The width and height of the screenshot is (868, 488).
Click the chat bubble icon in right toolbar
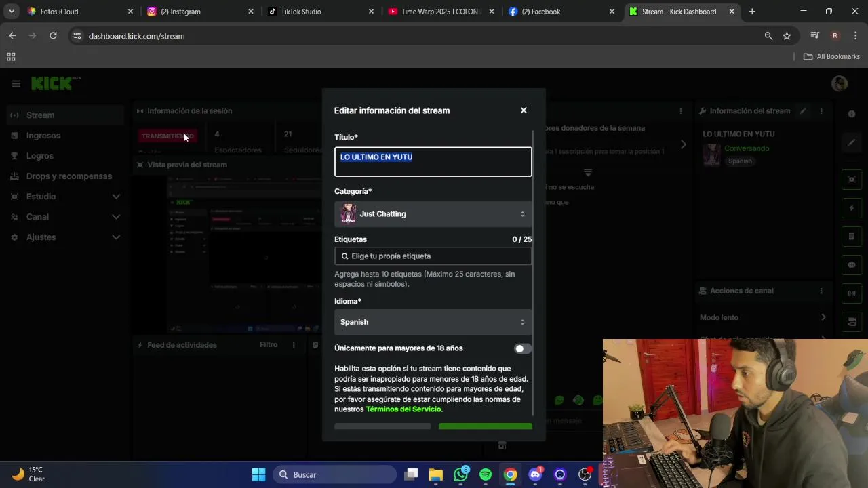[x=852, y=265]
